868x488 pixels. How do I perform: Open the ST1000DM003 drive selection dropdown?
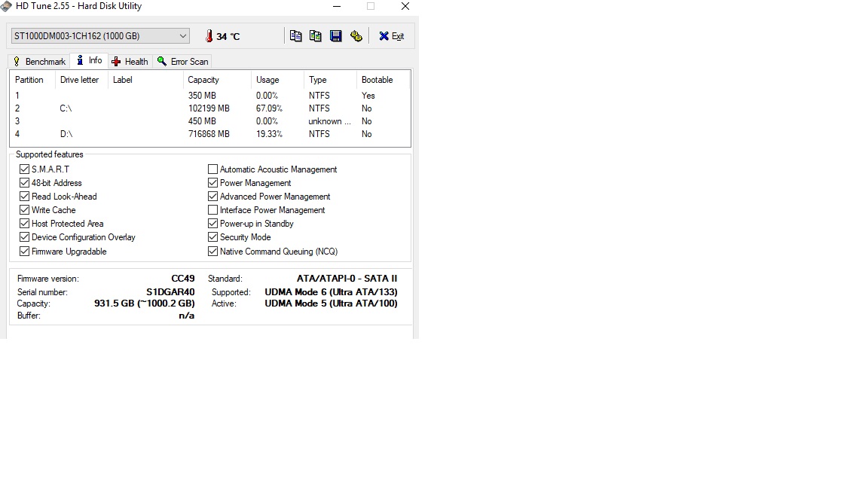pyautogui.click(x=100, y=36)
